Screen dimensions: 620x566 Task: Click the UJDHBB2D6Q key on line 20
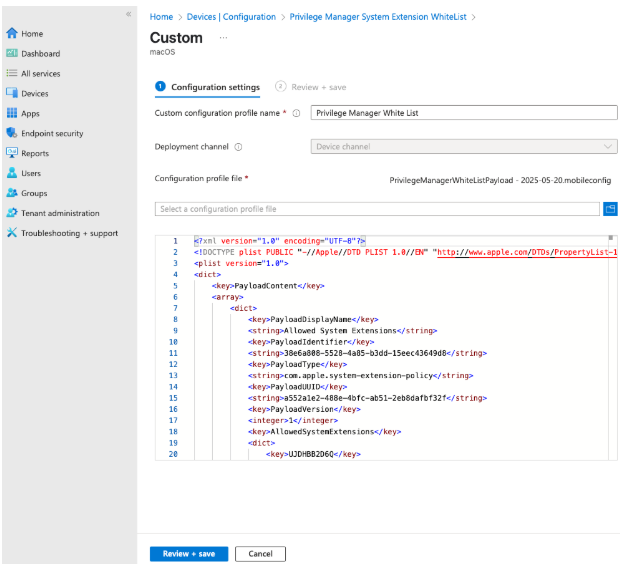click(313, 454)
